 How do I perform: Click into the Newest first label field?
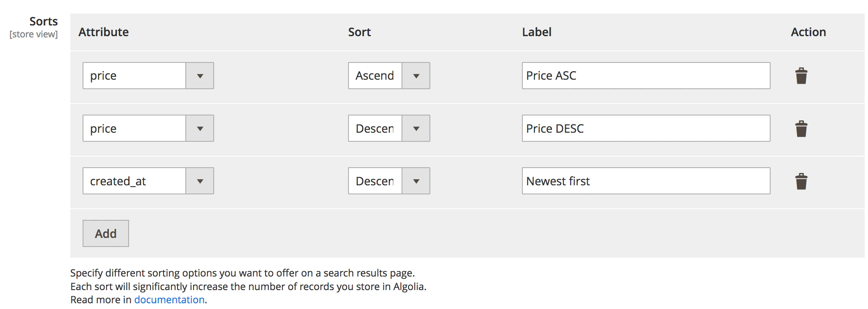[645, 181]
